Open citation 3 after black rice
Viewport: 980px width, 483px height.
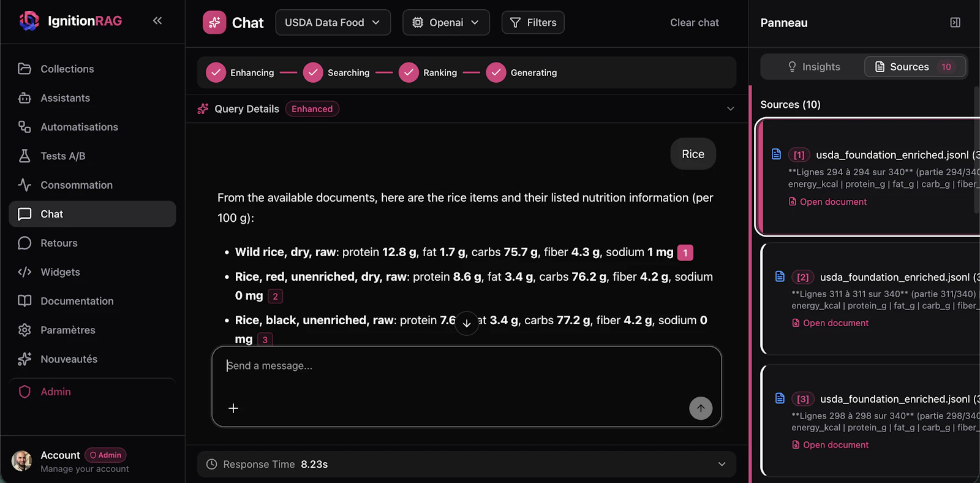265,340
